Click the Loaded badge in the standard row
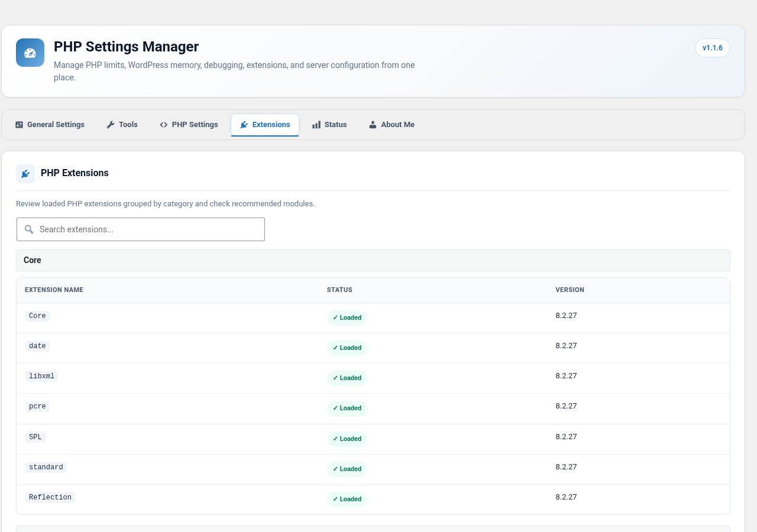This screenshot has width=757, height=532. [347, 469]
